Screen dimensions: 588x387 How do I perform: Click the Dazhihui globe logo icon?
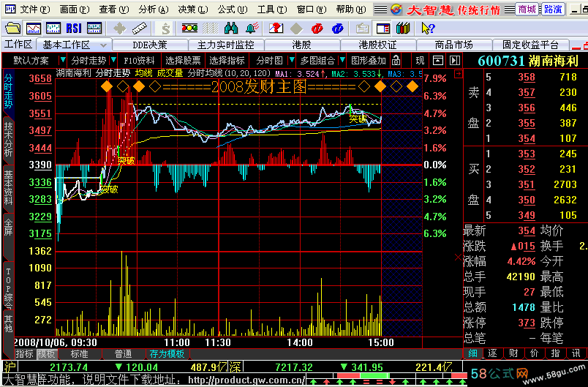[x=396, y=10]
